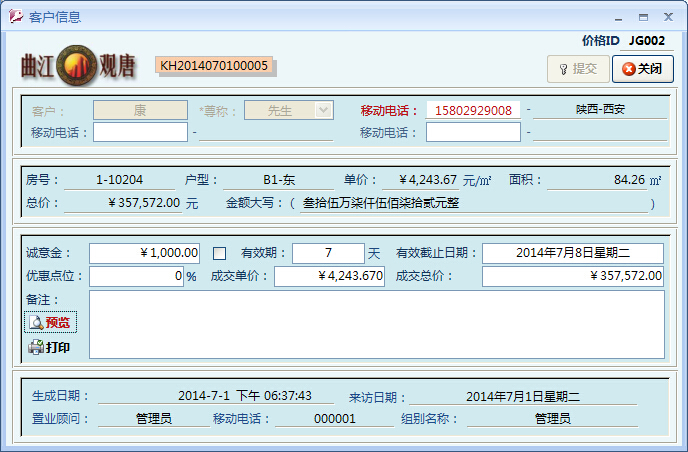Screen dimensions: 688x452
Task: Focus the empty 移动电话 field under 客户
Action: point(140,132)
